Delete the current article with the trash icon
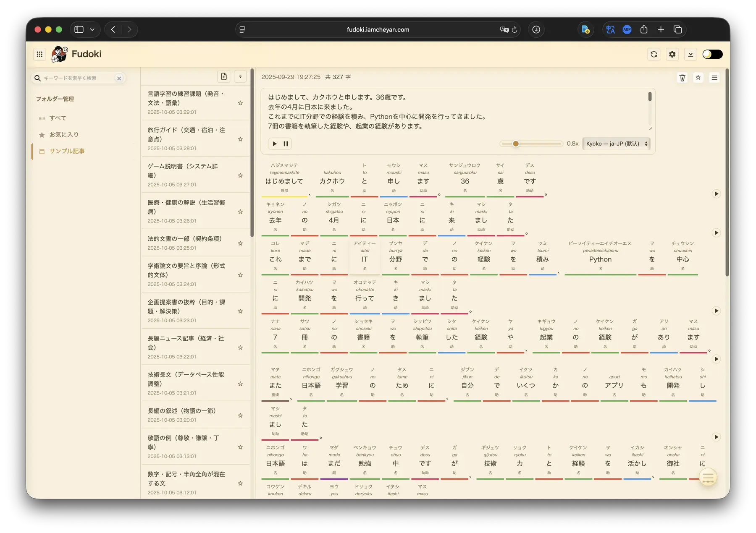Image resolution: width=756 pixels, height=533 pixels. pos(682,78)
